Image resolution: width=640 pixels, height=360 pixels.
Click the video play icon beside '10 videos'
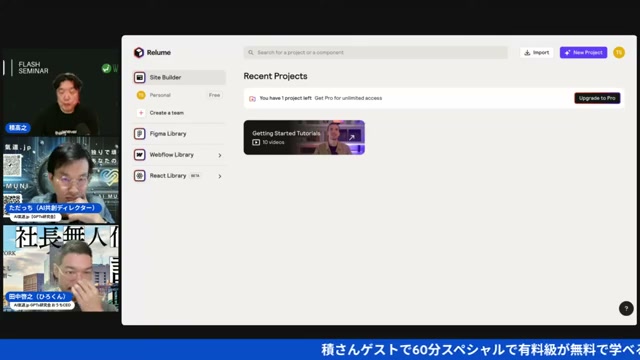click(256, 142)
